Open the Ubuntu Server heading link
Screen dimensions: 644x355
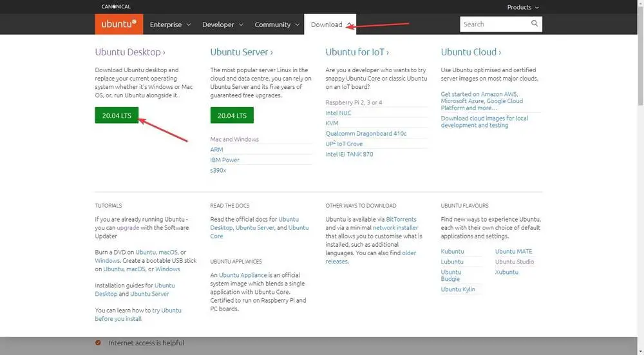click(x=241, y=52)
